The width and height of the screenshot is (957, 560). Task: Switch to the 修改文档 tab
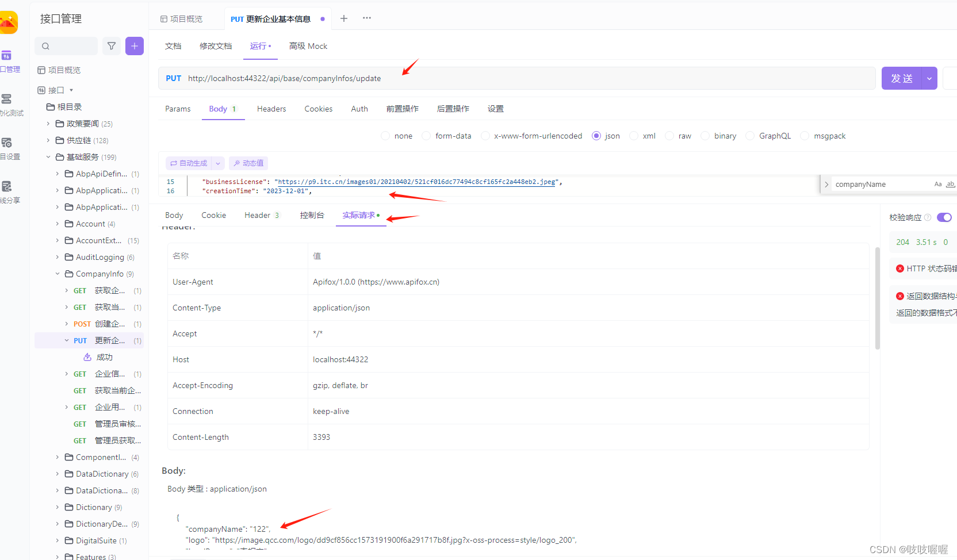pos(216,46)
